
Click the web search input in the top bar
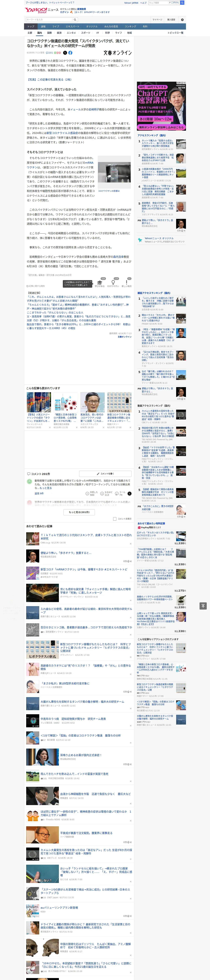[x=158, y=3]
